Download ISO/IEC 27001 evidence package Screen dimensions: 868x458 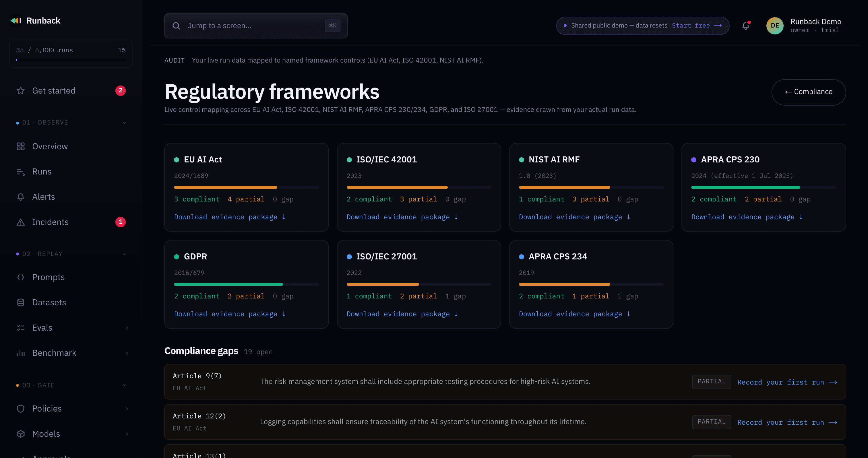click(402, 314)
